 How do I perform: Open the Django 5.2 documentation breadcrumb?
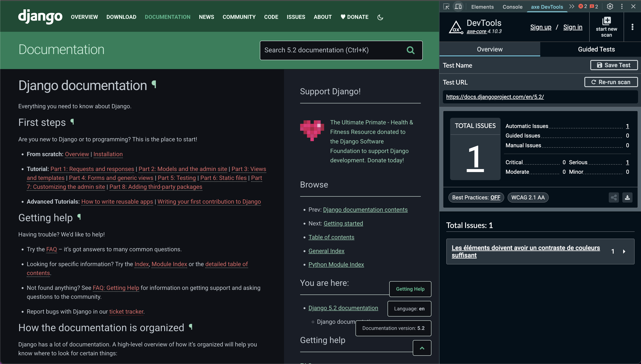[343, 308]
